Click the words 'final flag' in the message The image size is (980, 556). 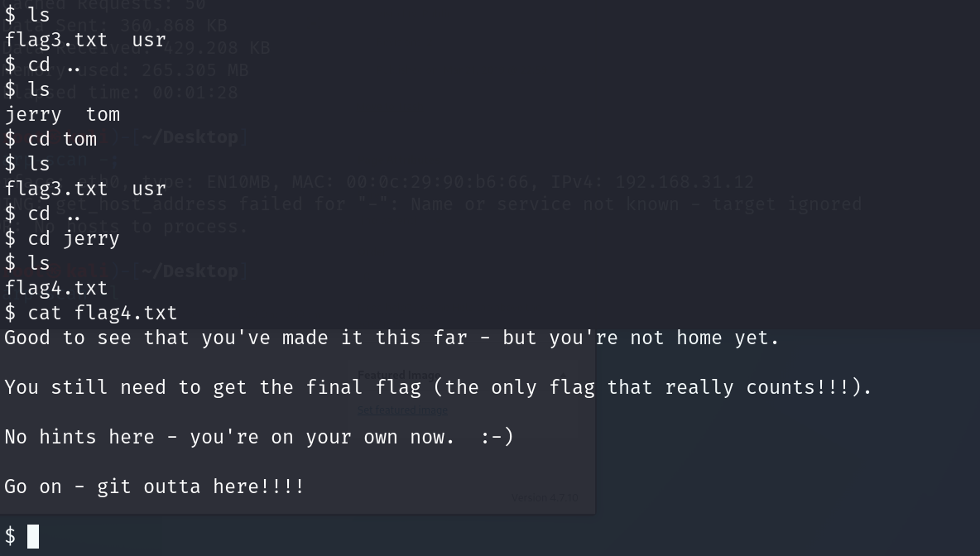[363, 387]
